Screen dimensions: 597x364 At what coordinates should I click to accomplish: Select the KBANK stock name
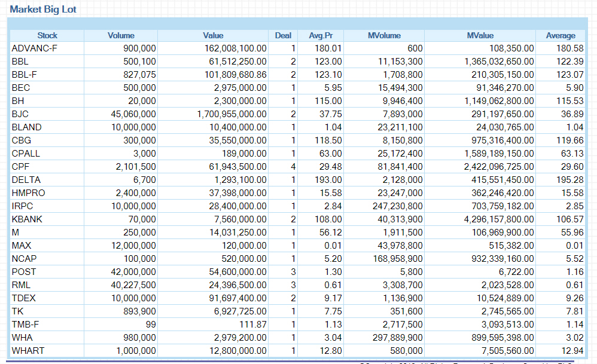(27, 219)
